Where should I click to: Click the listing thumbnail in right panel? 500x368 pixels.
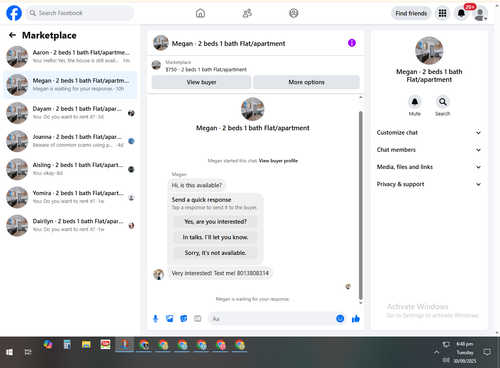429,50
